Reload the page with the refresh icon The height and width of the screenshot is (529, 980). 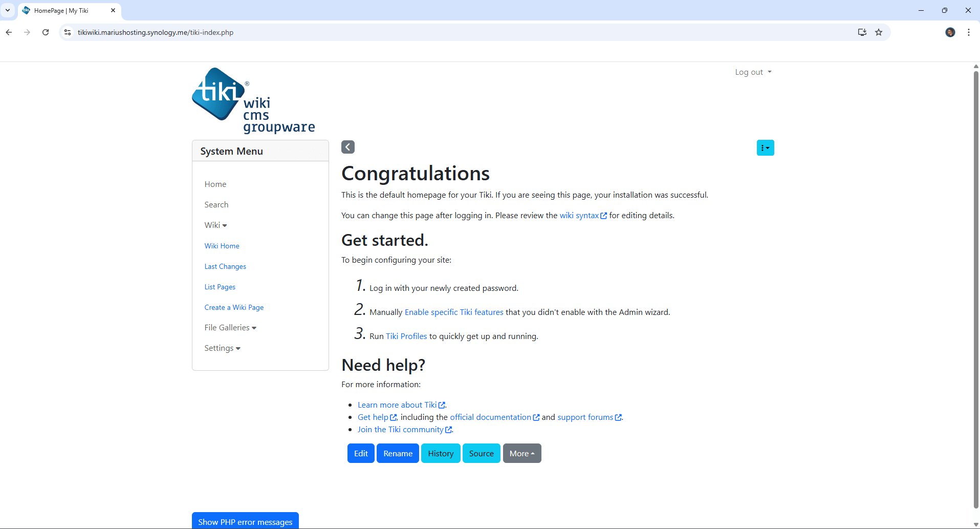coord(46,32)
